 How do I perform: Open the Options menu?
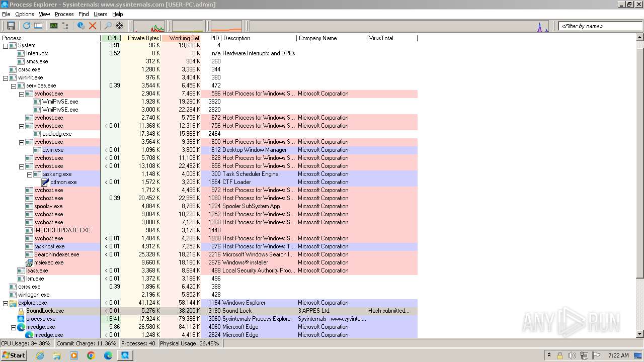coord(24,14)
